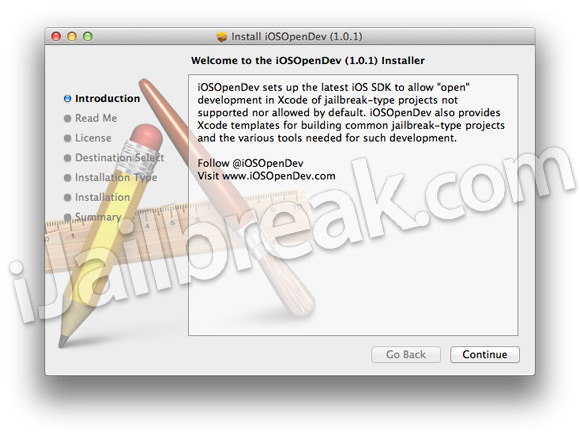Screen dimensions: 580x438
Task: Select the Installation Type step label
Action: (116, 178)
